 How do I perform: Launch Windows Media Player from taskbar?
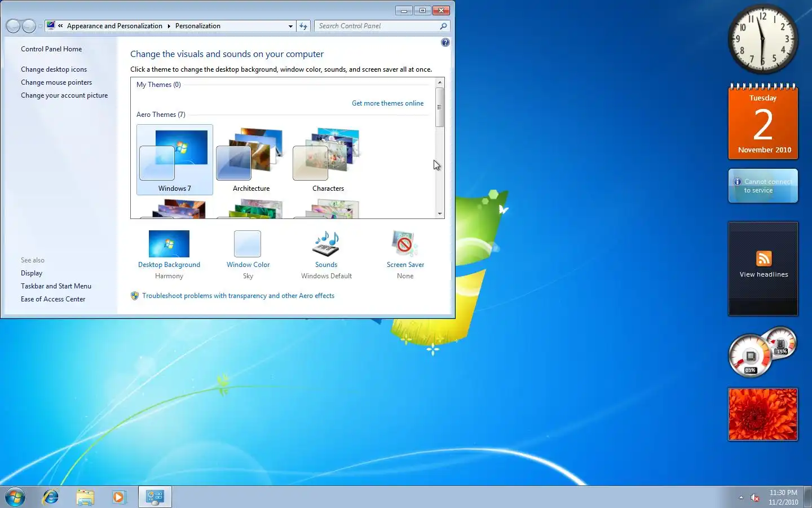point(119,497)
